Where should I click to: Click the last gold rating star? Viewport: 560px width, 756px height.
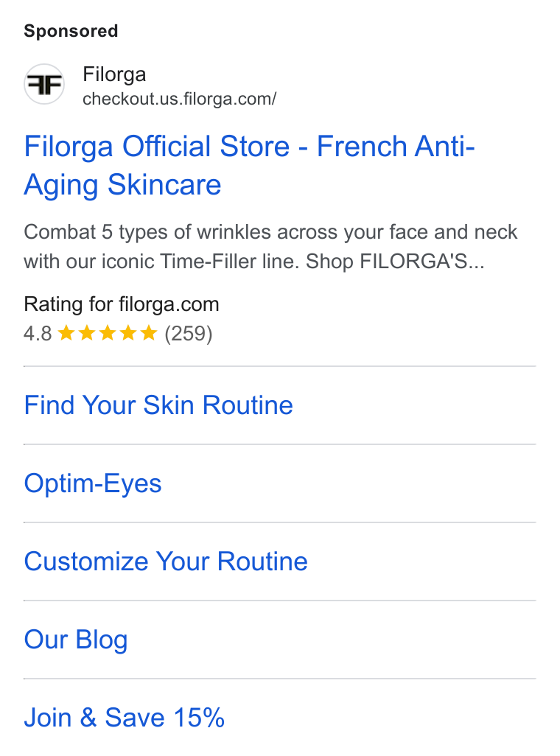(149, 332)
